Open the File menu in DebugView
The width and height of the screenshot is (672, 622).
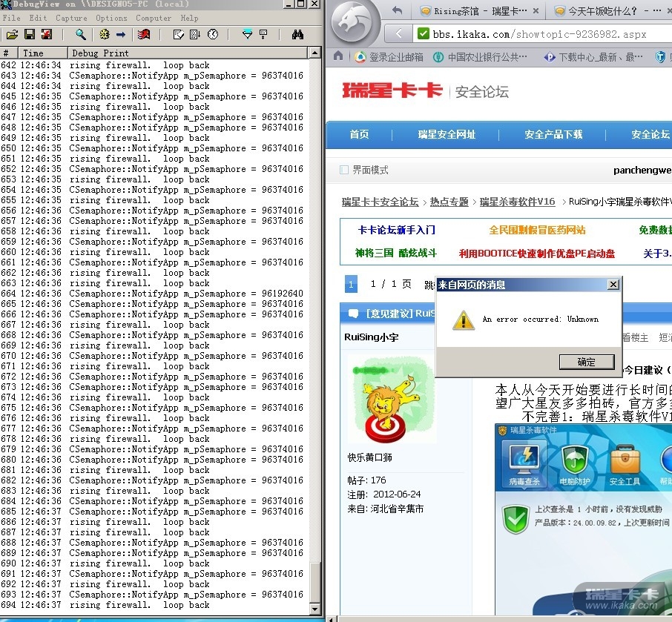click(x=12, y=18)
